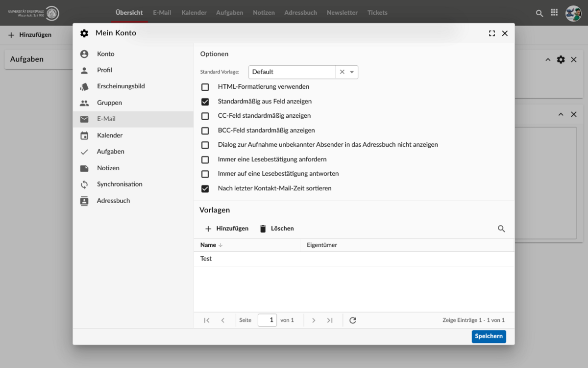Tick the BCC-Feld standardmäßig anzeigen box

click(x=205, y=131)
